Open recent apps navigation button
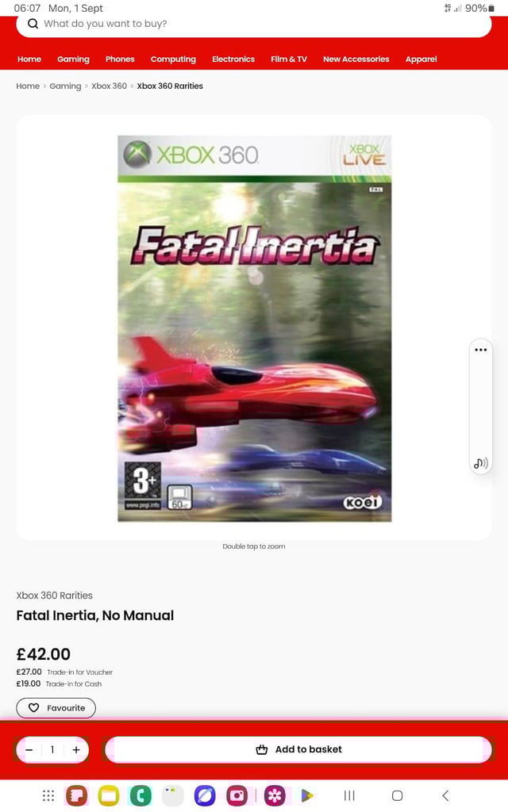The image size is (508, 812). click(x=350, y=795)
